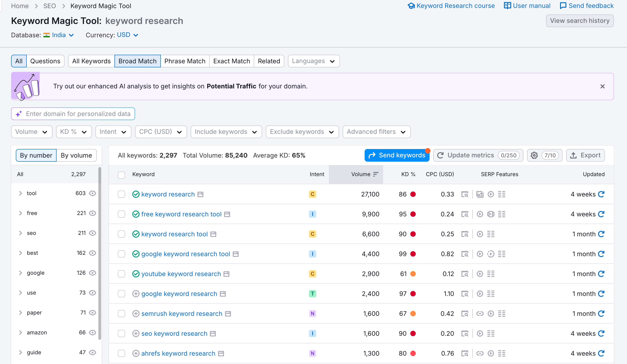Toggle the eye icon next to the "tool" group

point(92,193)
